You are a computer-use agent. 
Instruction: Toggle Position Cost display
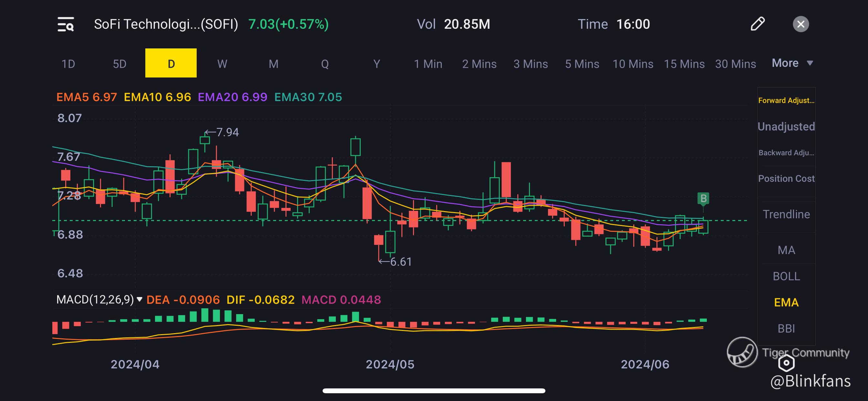click(786, 179)
